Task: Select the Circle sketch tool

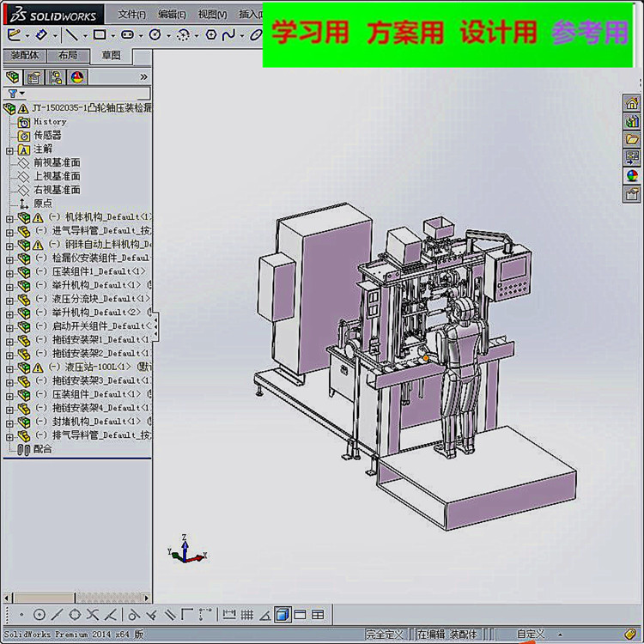Action: 155,35
